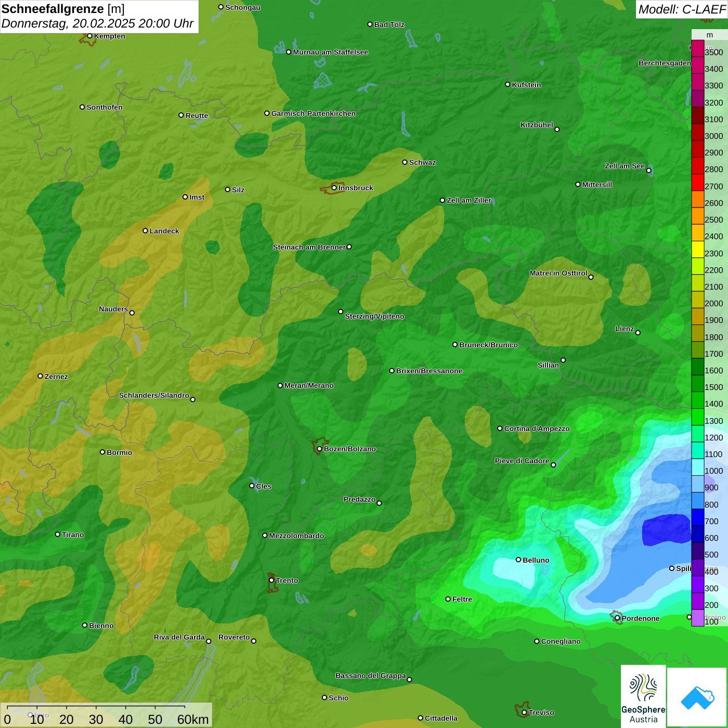Click the Schneefallgrenze [m] title
The width and height of the screenshot is (728, 728).
(63, 9)
